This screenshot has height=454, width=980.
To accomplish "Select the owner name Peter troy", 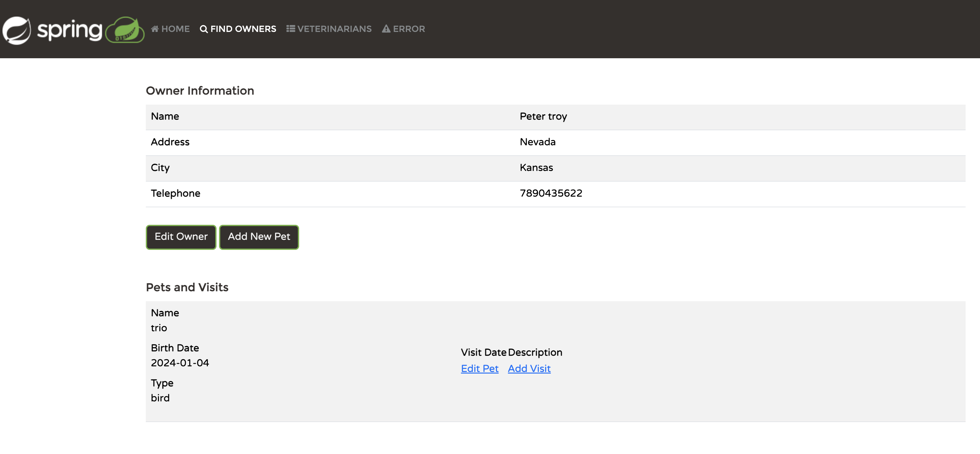I will click(x=543, y=116).
